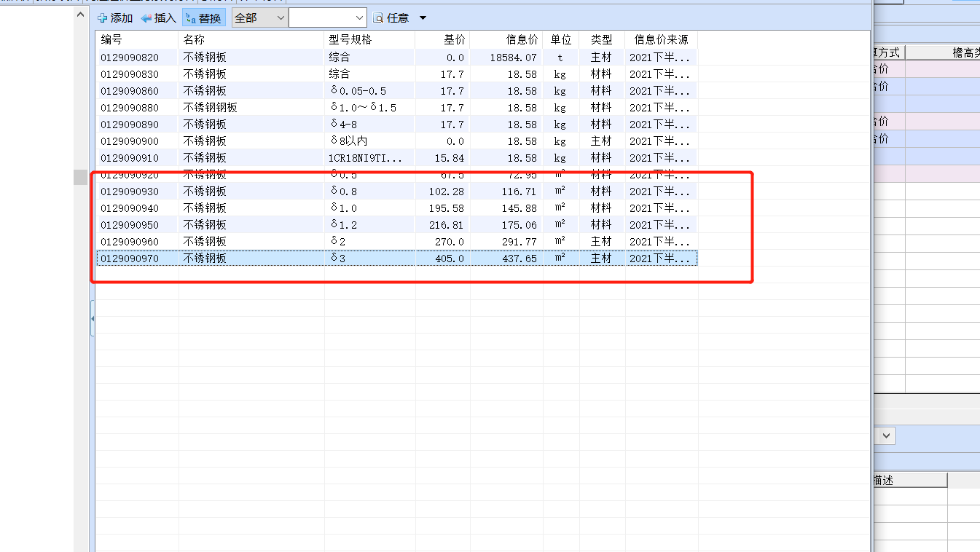Click the δ4-8 specification cell
The width and height of the screenshot is (980, 552).
point(369,125)
